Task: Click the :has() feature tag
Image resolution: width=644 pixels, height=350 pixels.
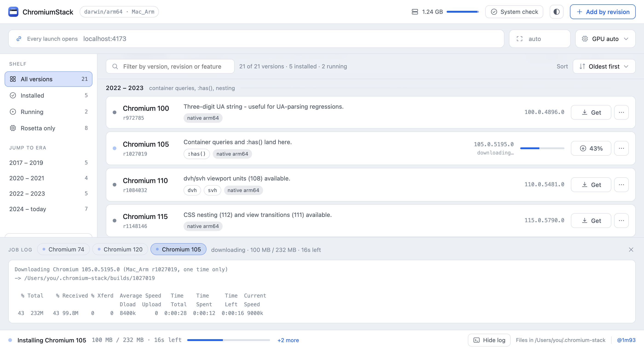Action: 196,154
